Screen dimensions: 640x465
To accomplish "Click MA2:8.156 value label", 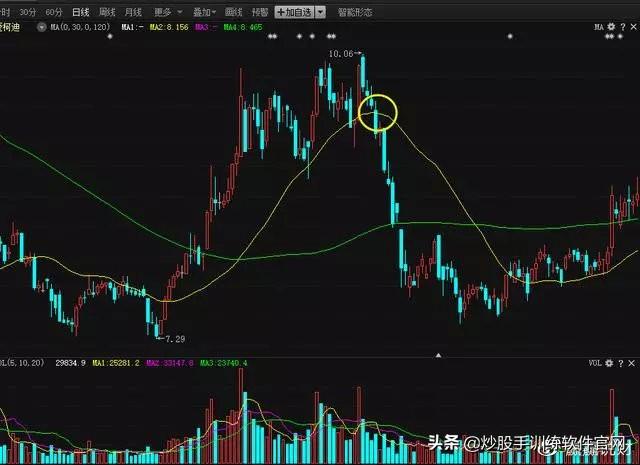I will coord(169,27).
